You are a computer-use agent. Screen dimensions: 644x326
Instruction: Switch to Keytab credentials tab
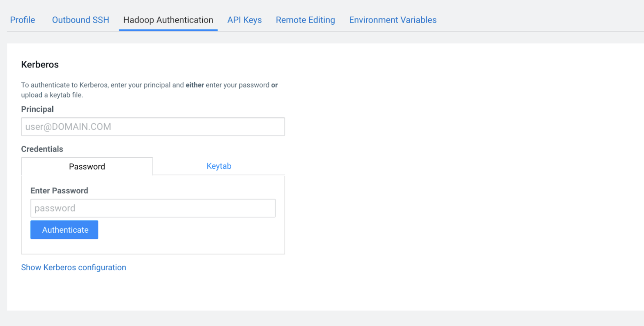[219, 166]
